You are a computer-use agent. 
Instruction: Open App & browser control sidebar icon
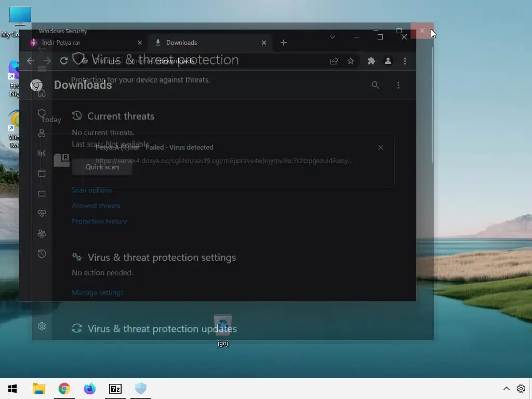42,174
